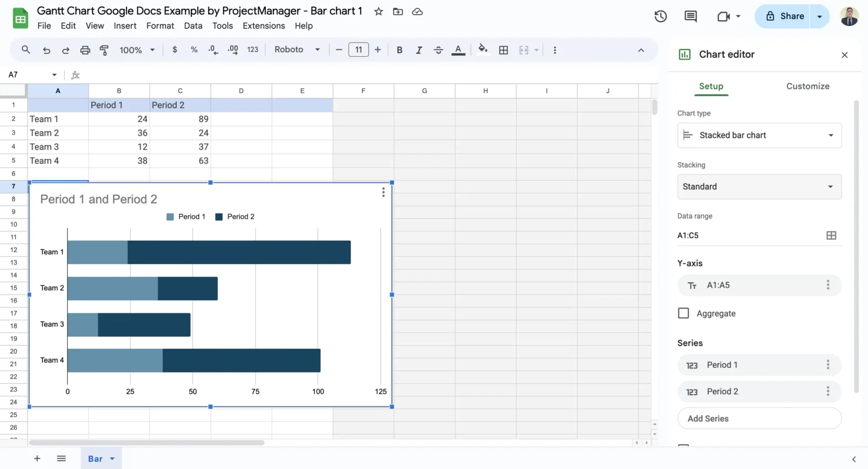This screenshot has width=868, height=469.
Task: Click the formula bar input
Action: pos(369,75)
